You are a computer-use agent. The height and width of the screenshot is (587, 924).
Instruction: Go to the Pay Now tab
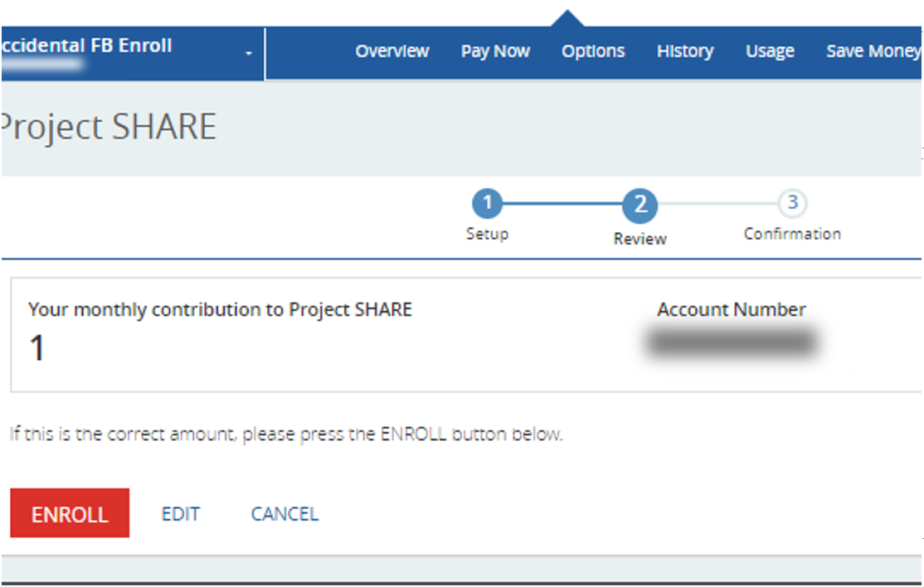495,51
